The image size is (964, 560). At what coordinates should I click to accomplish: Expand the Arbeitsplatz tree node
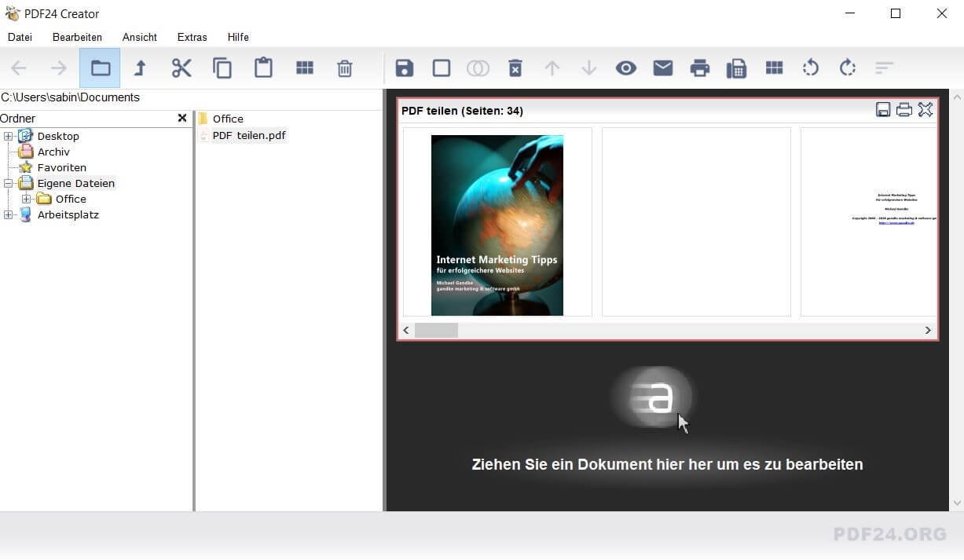click(x=9, y=214)
